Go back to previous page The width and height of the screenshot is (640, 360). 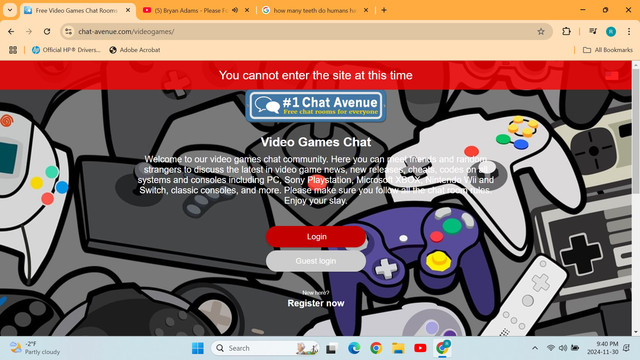[11, 31]
